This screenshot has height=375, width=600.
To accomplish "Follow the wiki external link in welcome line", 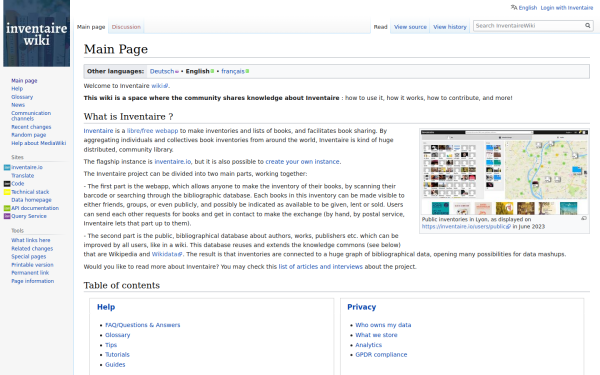I will pos(159,86).
